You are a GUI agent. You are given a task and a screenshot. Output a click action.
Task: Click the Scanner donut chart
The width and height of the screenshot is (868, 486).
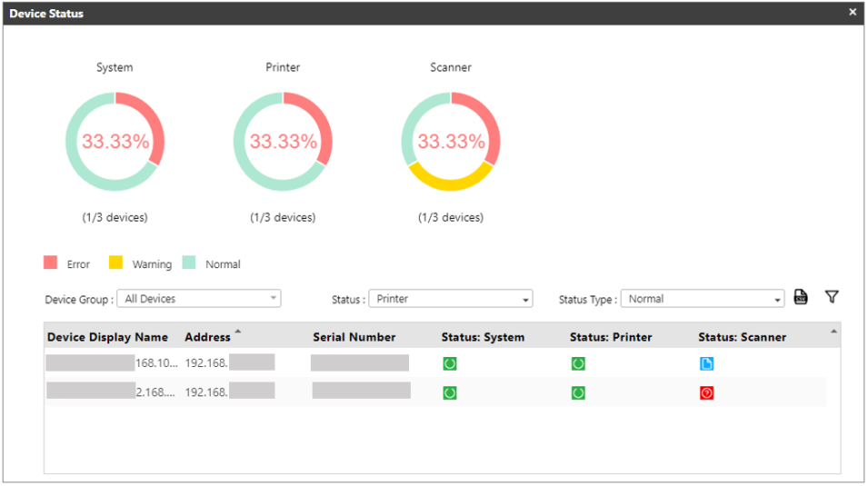451,142
